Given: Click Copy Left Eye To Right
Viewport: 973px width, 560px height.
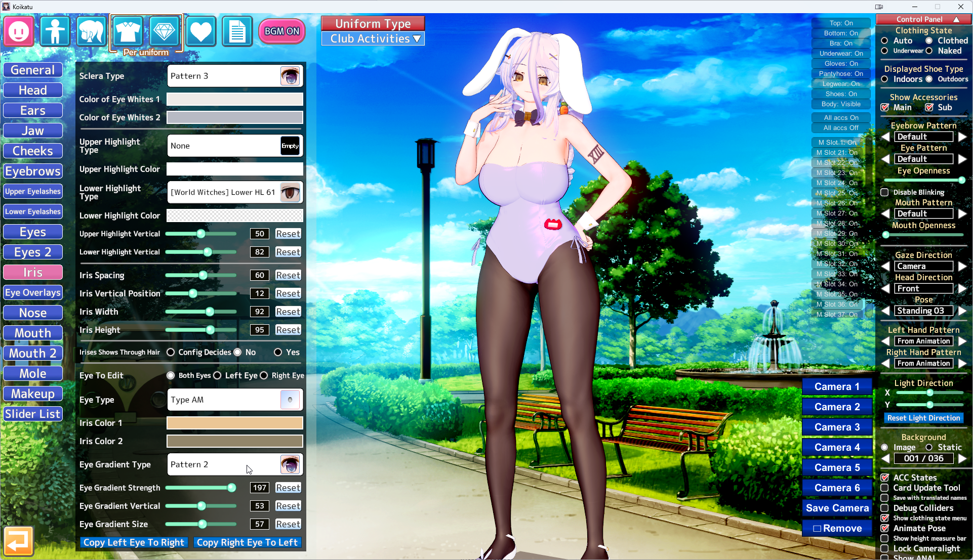Looking at the screenshot, I should pyautogui.click(x=134, y=542).
